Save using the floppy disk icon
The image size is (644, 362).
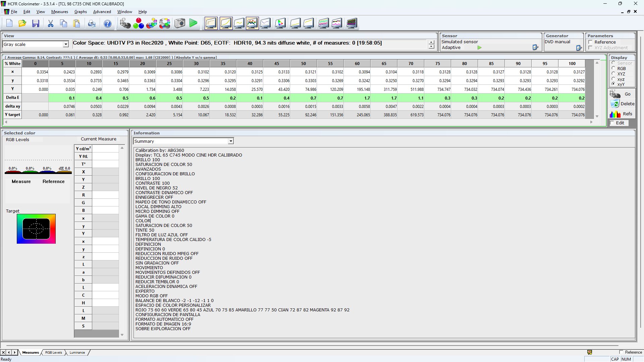coord(36,23)
